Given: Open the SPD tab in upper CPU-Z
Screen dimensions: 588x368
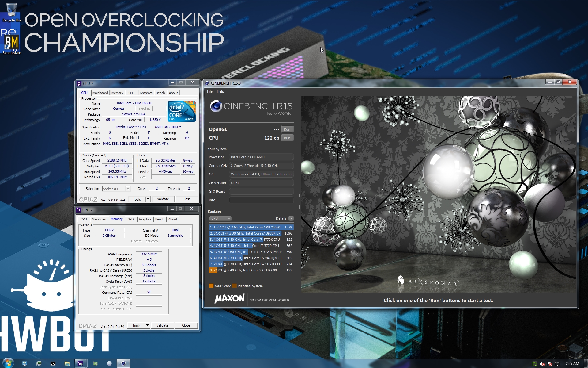Looking at the screenshot, I should click(x=131, y=93).
